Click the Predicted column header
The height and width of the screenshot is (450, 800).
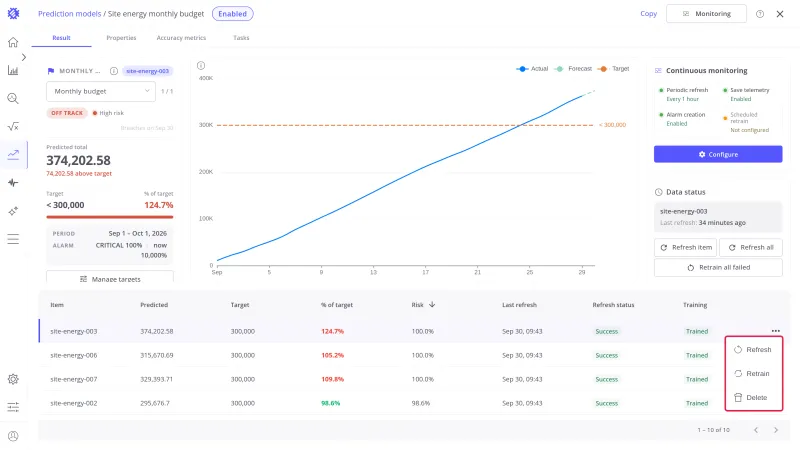coord(154,305)
